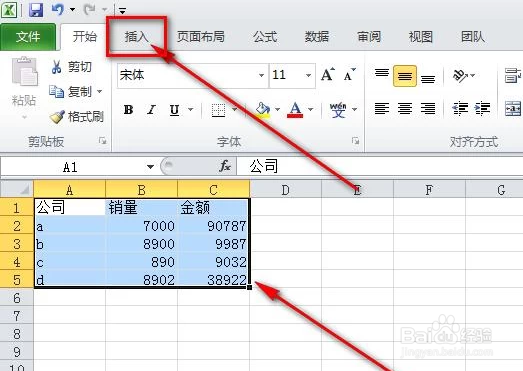The height and width of the screenshot is (371, 523).
Task: Toggle underline formatting
Action: click(x=174, y=109)
